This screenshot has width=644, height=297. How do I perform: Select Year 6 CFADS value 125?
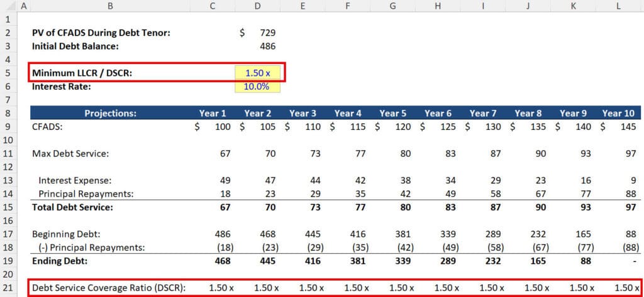(448, 127)
